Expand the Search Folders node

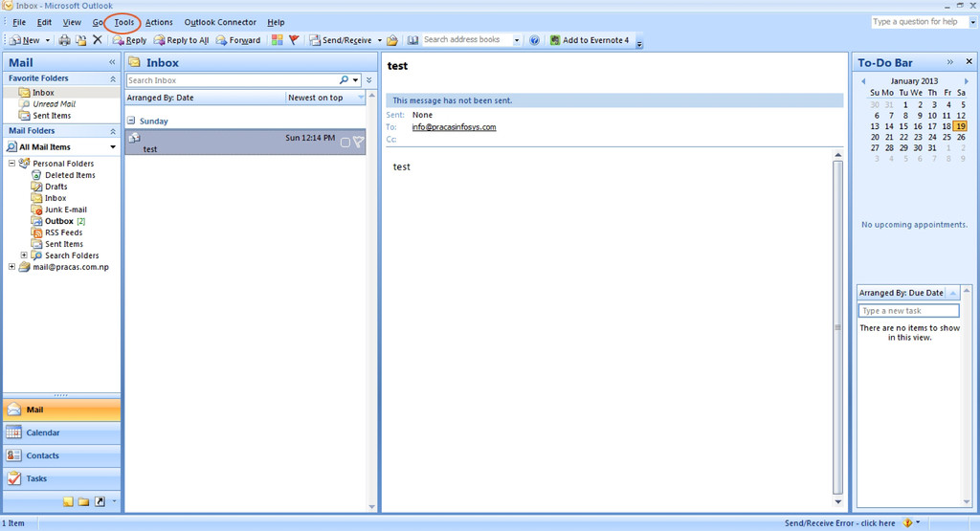(x=24, y=254)
